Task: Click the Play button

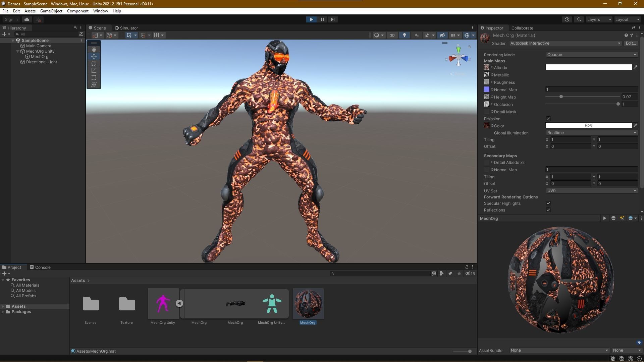Action: [311, 19]
